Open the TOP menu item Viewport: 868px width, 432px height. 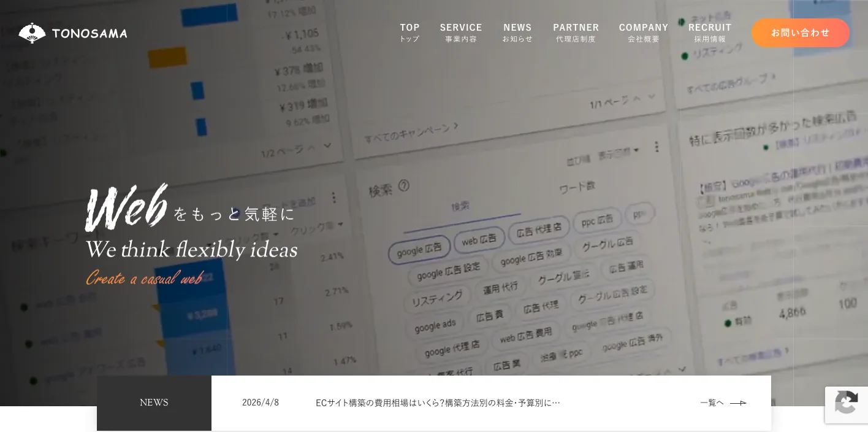(x=409, y=33)
